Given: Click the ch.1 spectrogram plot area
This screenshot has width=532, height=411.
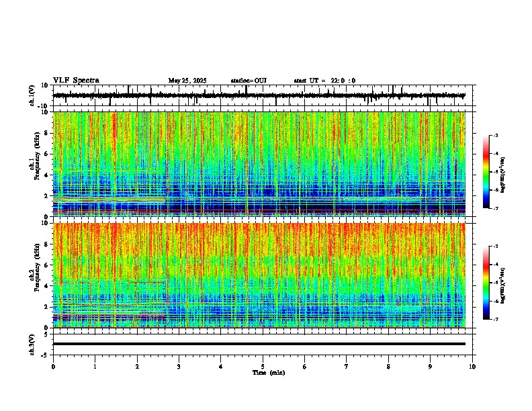Looking at the screenshot, I should click(259, 164).
